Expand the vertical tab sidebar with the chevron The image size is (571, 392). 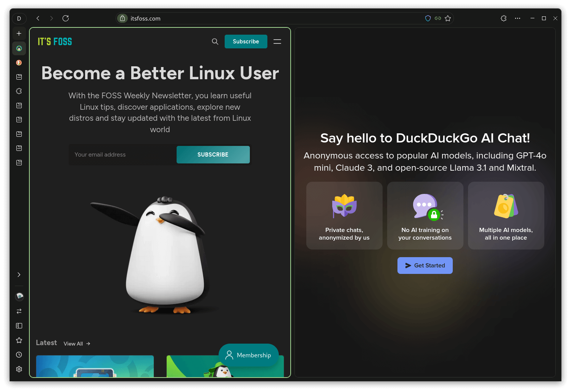coord(19,274)
